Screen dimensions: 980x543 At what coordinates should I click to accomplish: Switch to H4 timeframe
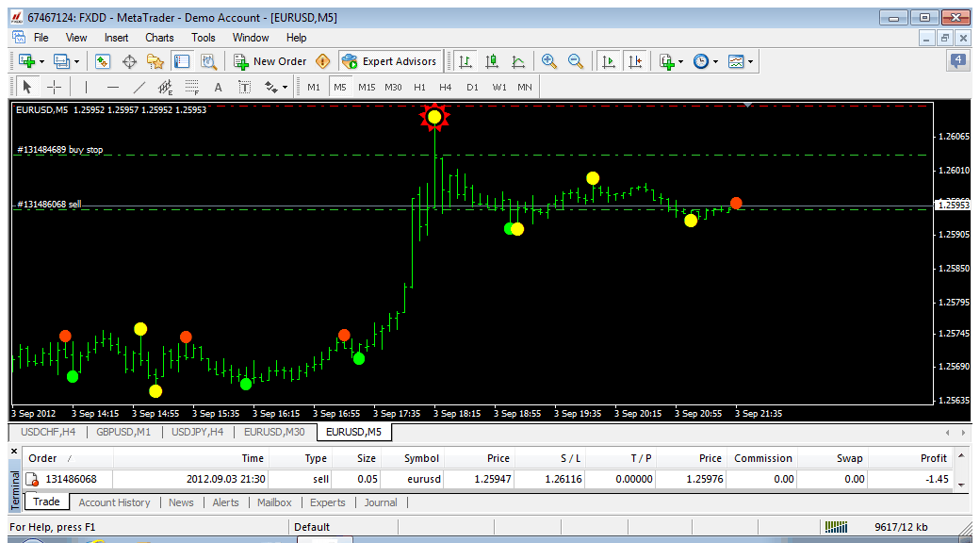point(445,87)
